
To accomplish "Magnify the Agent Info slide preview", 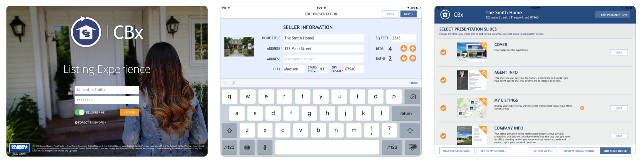I will pyautogui.click(x=484, y=73).
